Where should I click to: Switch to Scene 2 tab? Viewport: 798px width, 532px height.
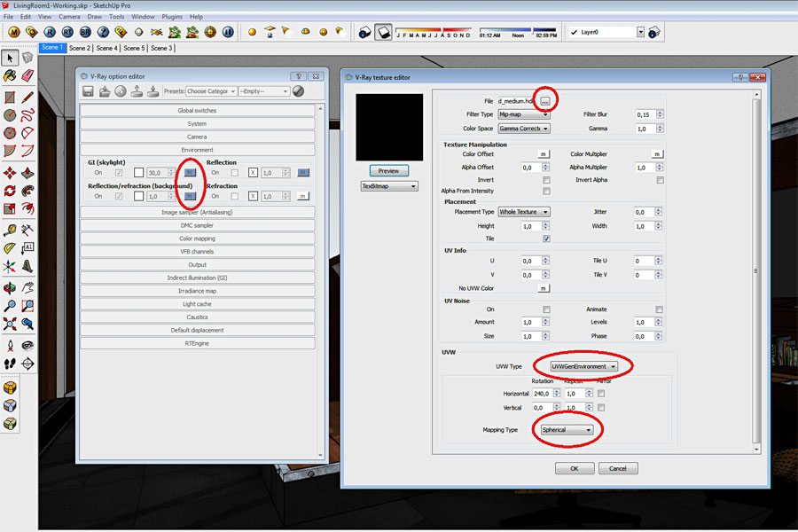pyautogui.click(x=80, y=49)
